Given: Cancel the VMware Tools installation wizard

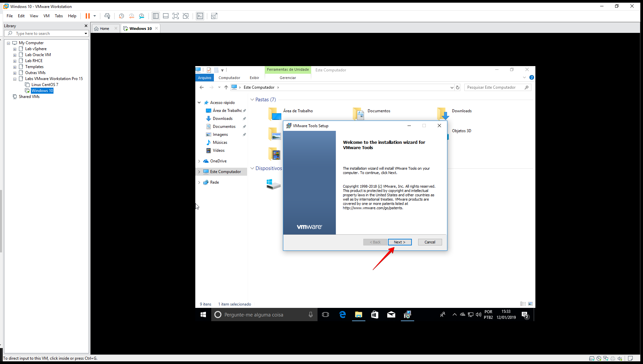Looking at the screenshot, I should [430, 242].
